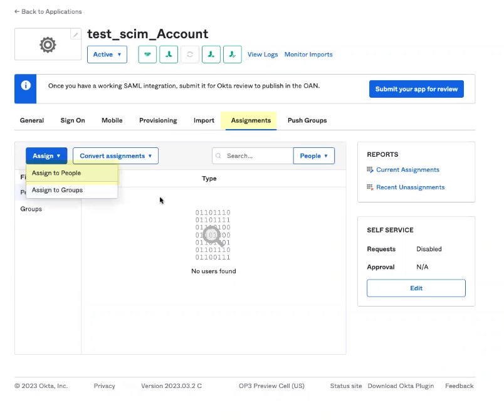
Task: Click the blue info icon in banner
Action: pyautogui.click(x=26, y=85)
